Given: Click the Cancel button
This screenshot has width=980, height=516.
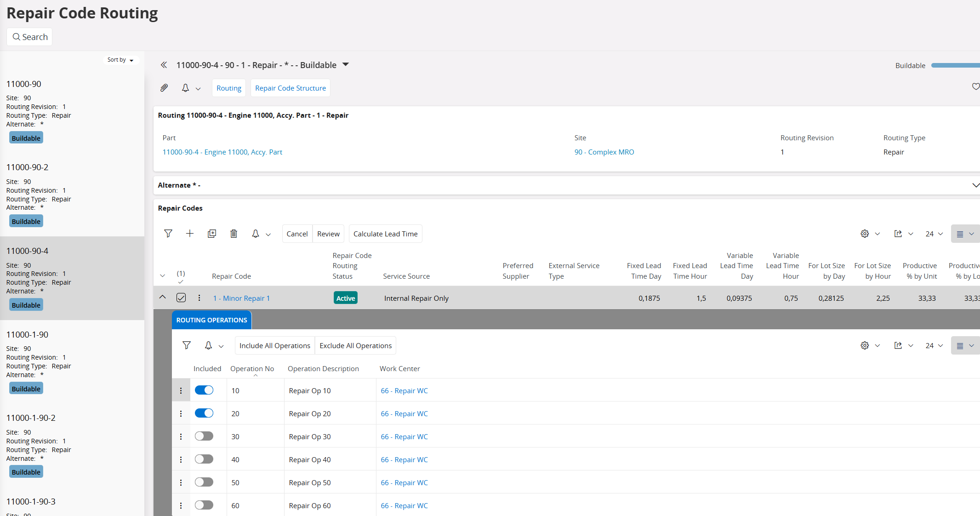Looking at the screenshot, I should [x=297, y=234].
